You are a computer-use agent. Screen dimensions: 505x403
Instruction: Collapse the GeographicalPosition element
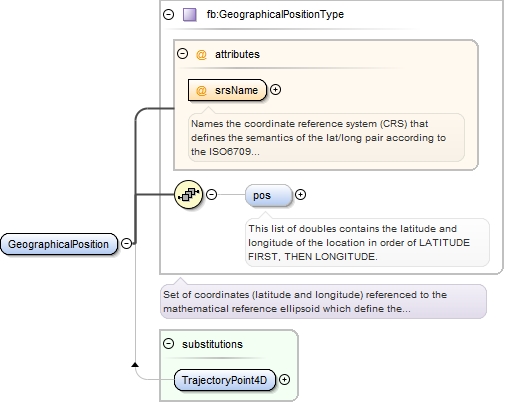126,244
